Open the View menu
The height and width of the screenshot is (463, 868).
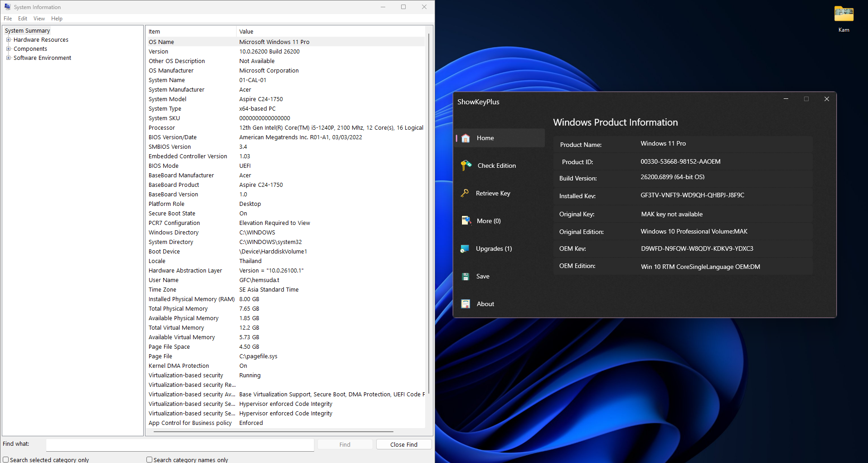coord(39,19)
